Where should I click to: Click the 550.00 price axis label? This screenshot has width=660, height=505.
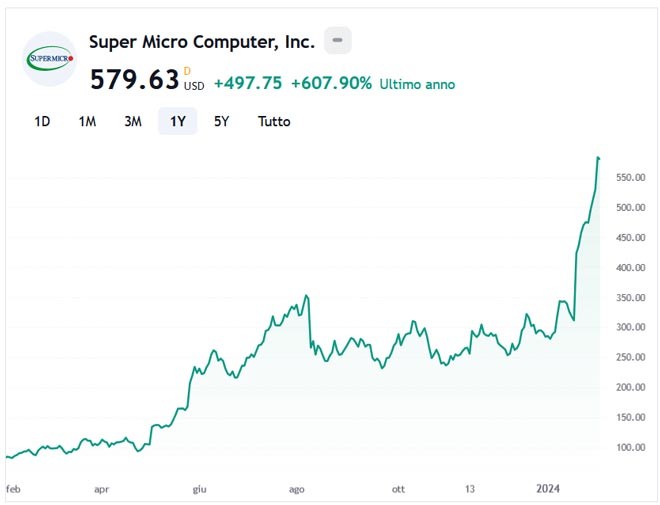coord(632,178)
